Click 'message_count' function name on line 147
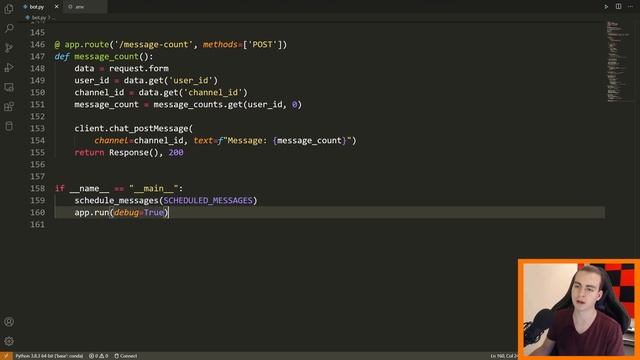 click(107, 57)
